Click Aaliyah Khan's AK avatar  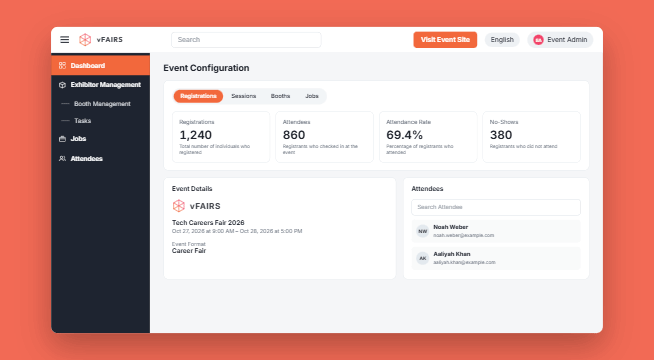pyautogui.click(x=423, y=258)
